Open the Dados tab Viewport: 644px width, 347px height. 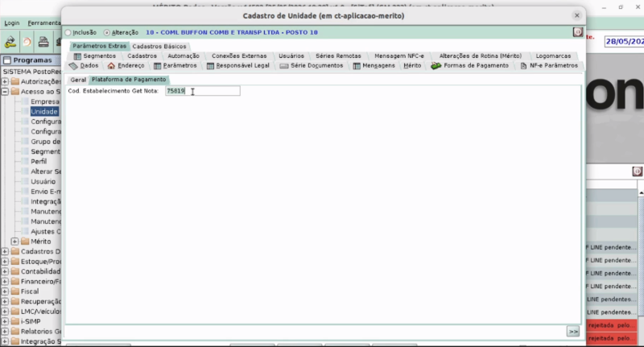point(85,66)
